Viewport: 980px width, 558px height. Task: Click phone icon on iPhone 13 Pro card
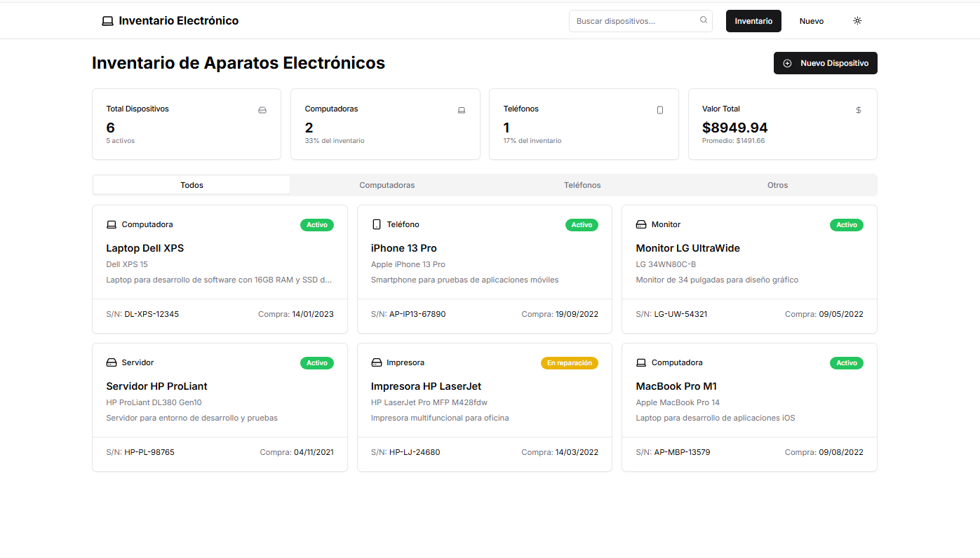376,224
